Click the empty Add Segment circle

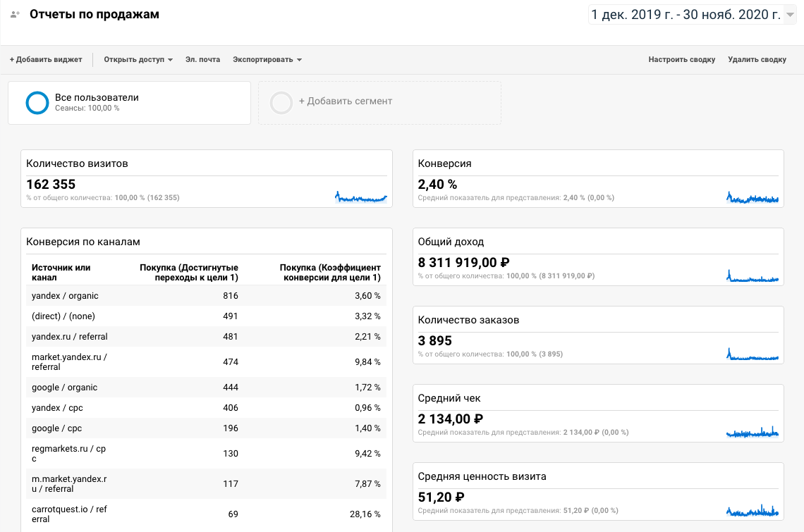pyautogui.click(x=281, y=103)
